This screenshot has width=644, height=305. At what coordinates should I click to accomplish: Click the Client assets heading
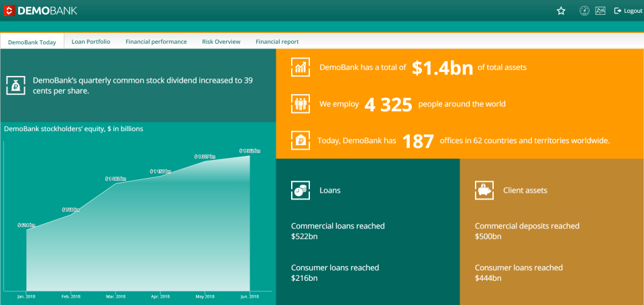tap(525, 190)
